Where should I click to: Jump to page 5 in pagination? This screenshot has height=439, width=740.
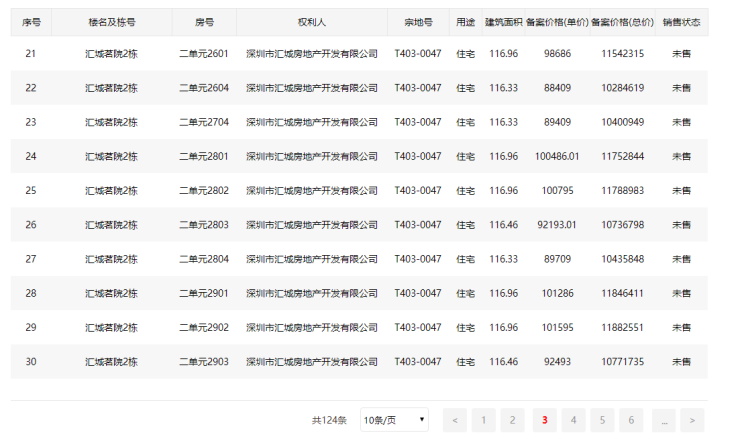pos(602,420)
